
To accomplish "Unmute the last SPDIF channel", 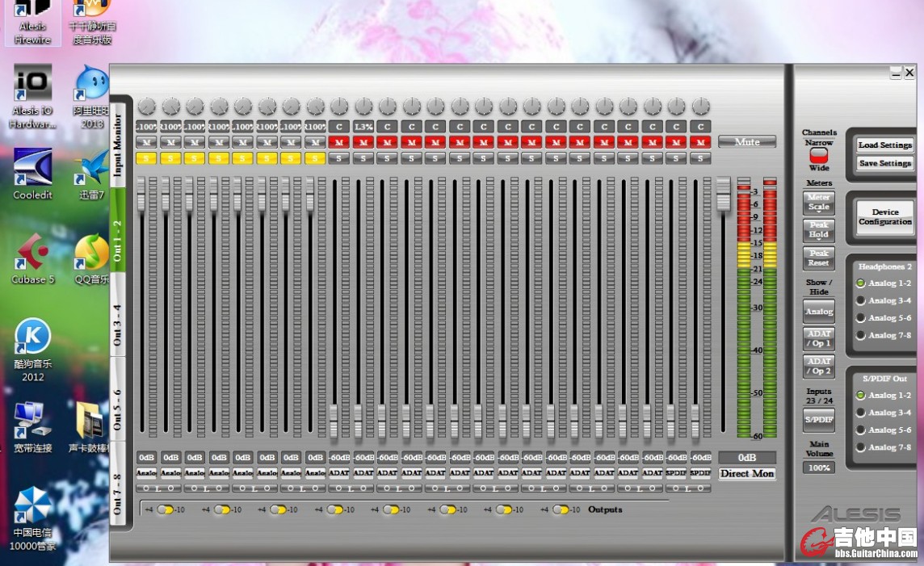I will point(700,142).
